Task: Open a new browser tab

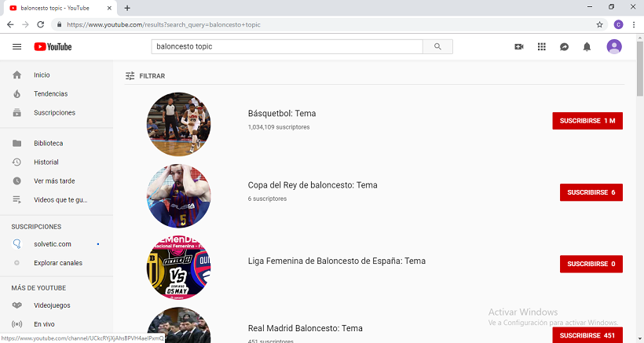Action: (127, 8)
